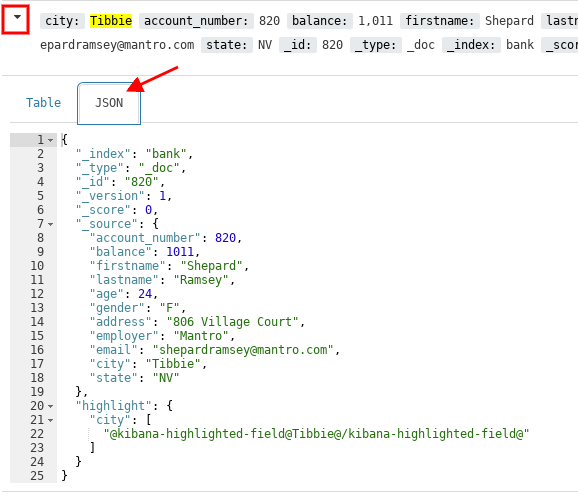The image size is (578, 495).
Task: Click the bank index value in summary
Action: pos(520,45)
